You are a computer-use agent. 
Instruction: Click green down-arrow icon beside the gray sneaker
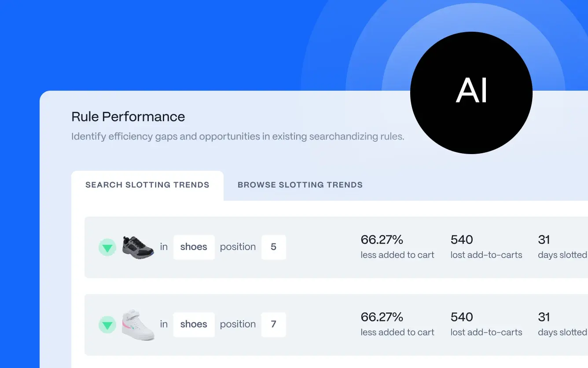107,247
